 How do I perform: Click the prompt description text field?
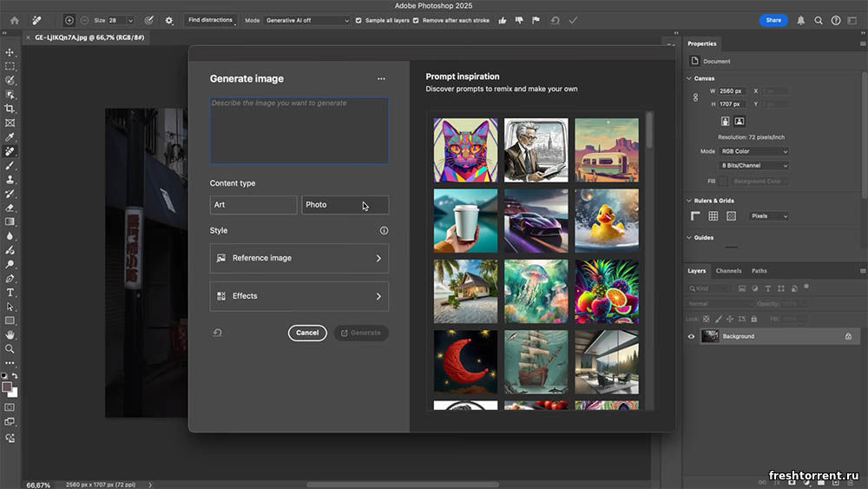pyautogui.click(x=299, y=130)
